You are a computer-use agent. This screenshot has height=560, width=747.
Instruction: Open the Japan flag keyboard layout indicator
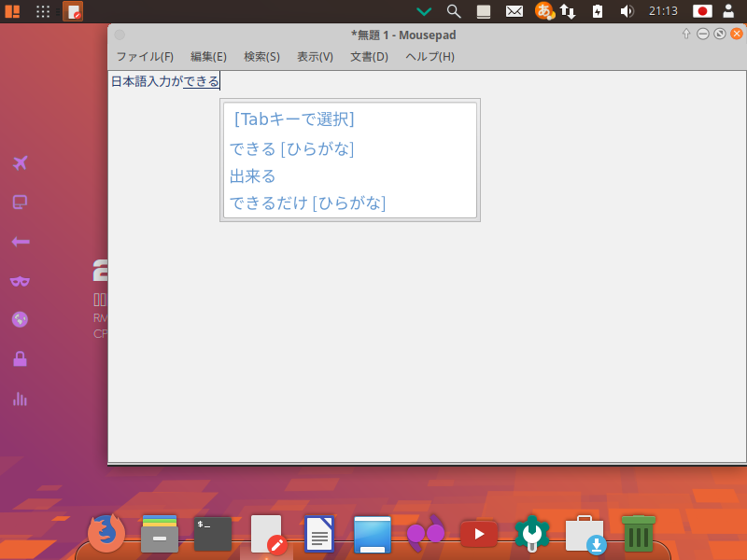702,11
